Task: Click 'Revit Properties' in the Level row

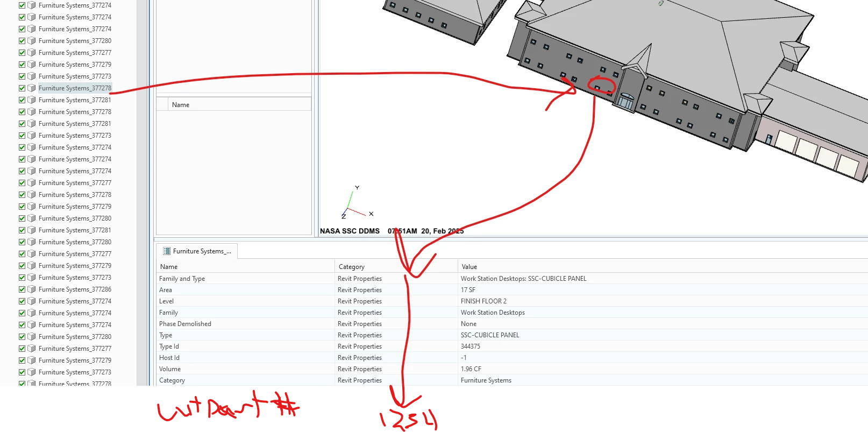Action: coord(360,301)
